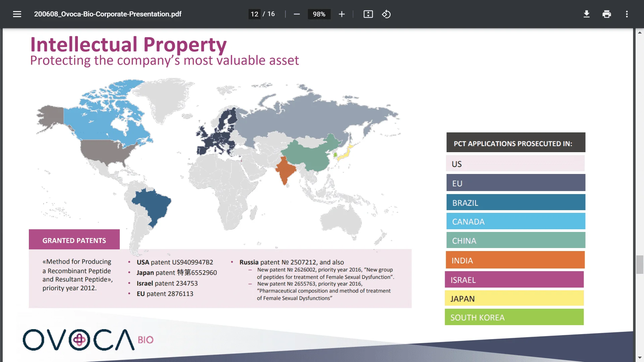Click the EU legend bar

click(516, 183)
